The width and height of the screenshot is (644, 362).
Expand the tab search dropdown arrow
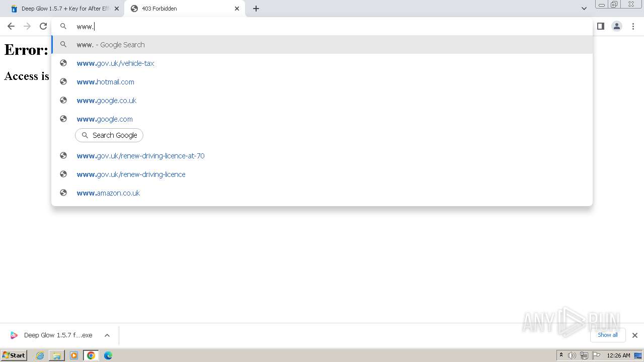point(584,9)
